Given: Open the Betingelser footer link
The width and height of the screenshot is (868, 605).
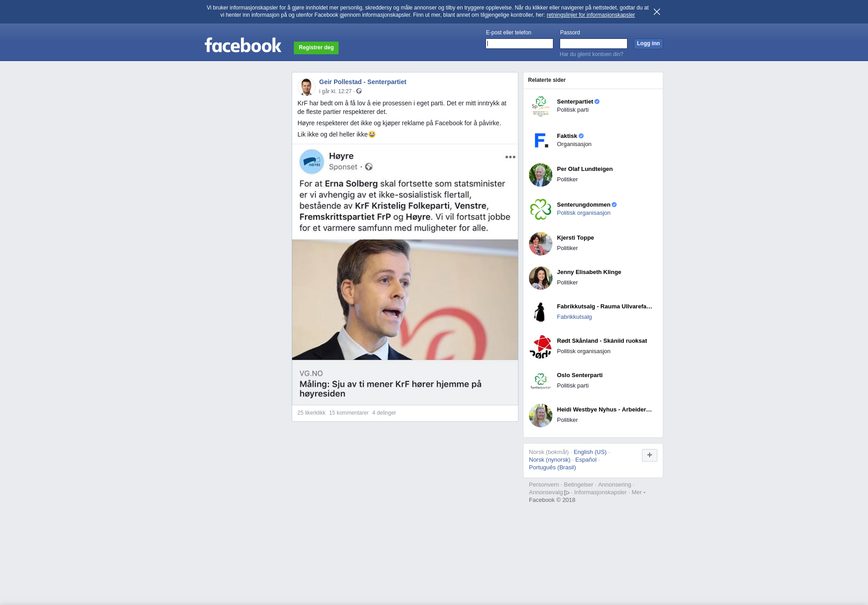Looking at the screenshot, I should [x=578, y=485].
